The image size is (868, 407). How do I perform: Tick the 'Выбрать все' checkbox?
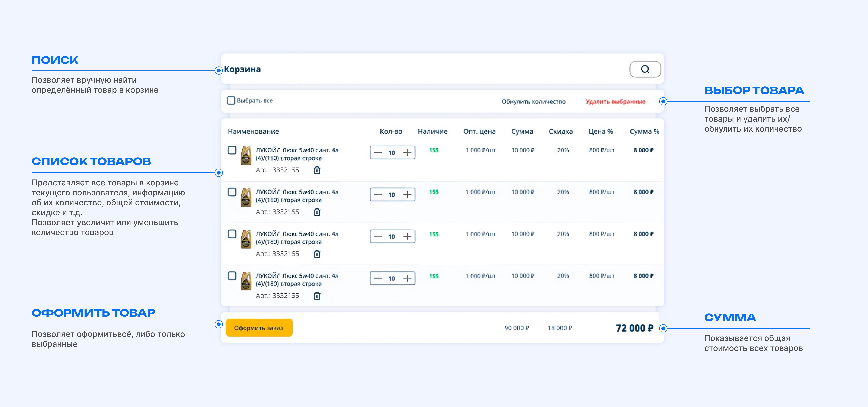click(x=231, y=100)
